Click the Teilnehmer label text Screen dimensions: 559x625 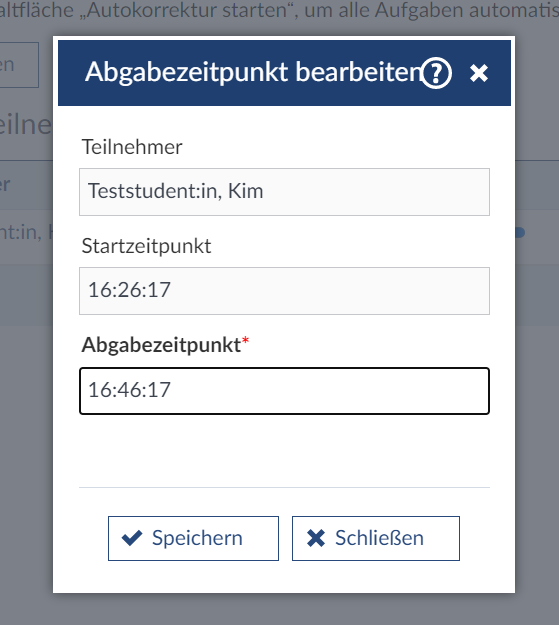pos(132,147)
